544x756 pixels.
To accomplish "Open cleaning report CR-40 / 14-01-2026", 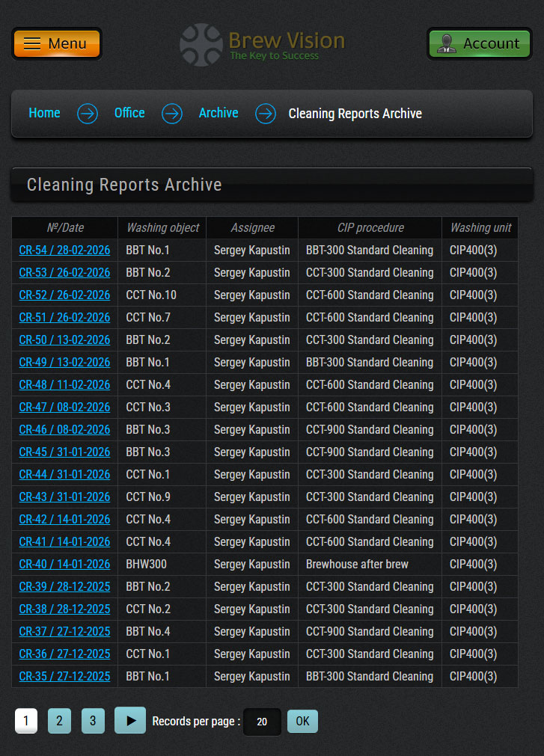I will point(64,565).
